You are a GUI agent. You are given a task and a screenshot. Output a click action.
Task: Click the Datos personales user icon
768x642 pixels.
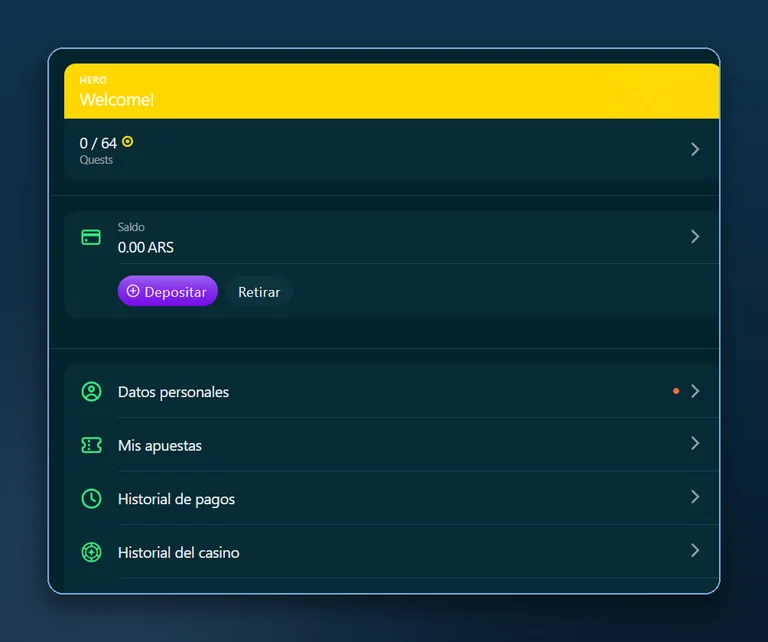point(91,392)
